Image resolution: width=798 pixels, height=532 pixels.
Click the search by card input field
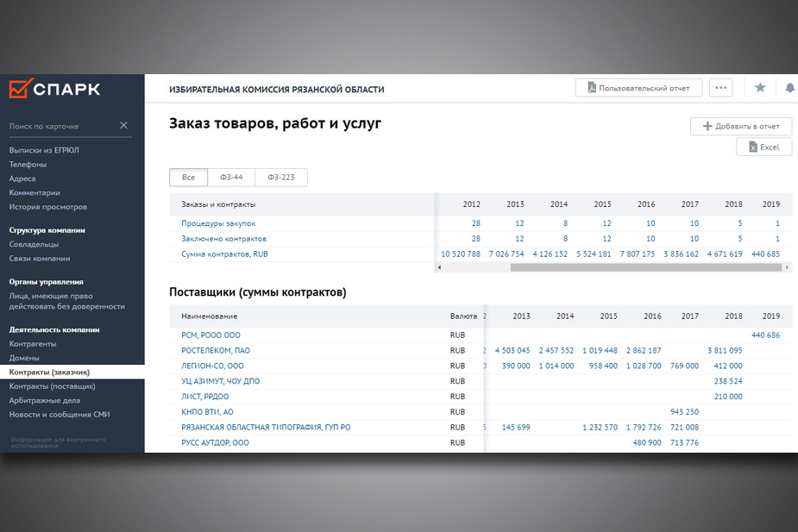point(60,126)
